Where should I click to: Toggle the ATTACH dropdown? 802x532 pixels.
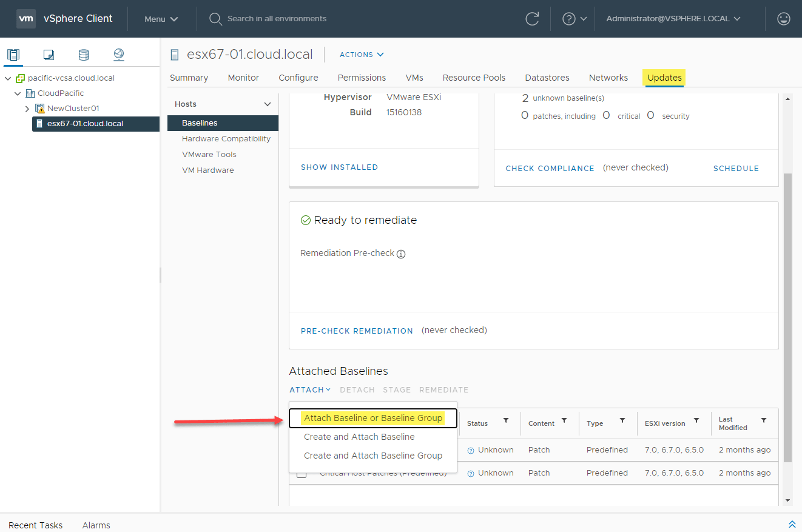(x=309, y=390)
